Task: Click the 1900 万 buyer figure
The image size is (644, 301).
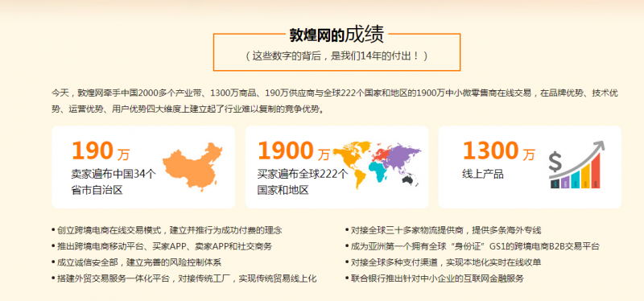Action: pos(294,150)
